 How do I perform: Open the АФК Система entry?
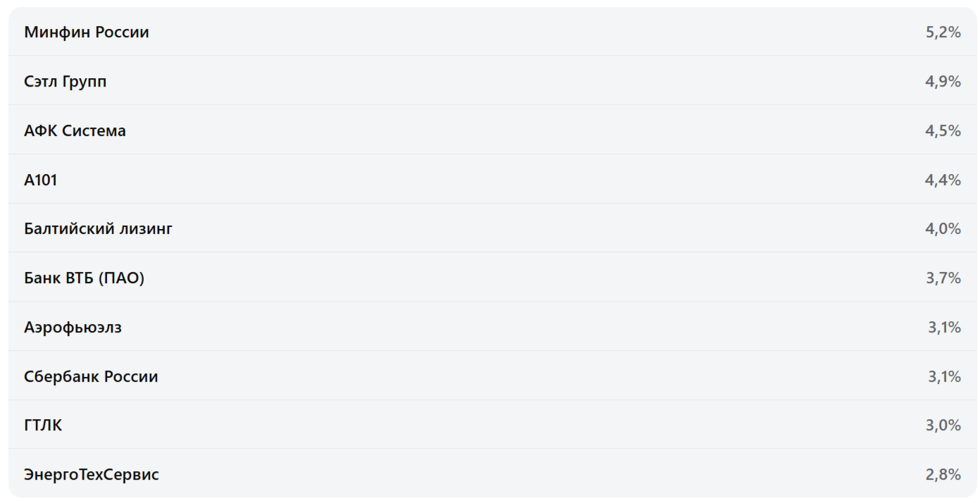pos(75,131)
